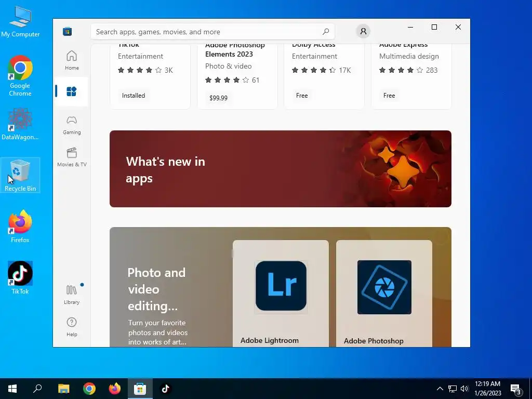Click the Photo & video category text
The width and height of the screenshot is (532, 399).
229,66
